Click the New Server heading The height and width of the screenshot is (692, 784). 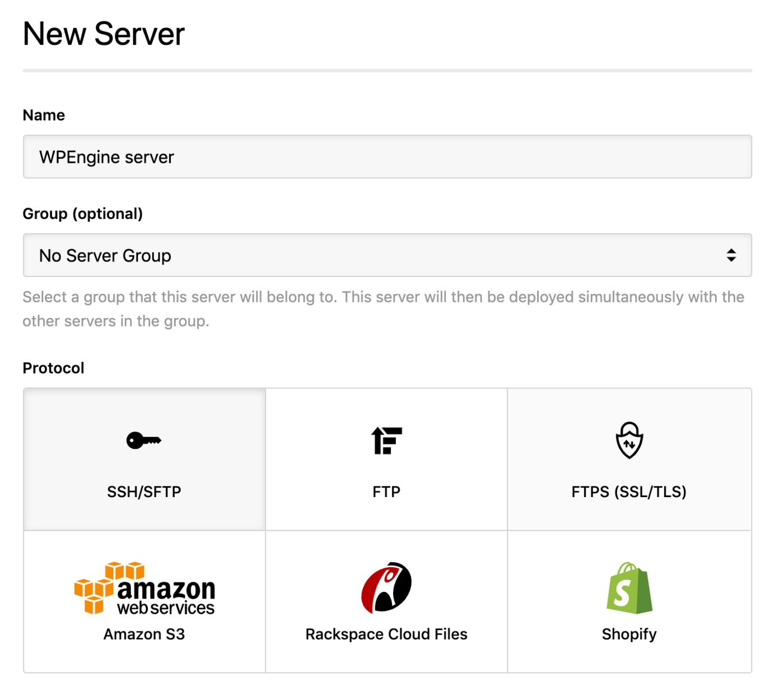[104, 34]
